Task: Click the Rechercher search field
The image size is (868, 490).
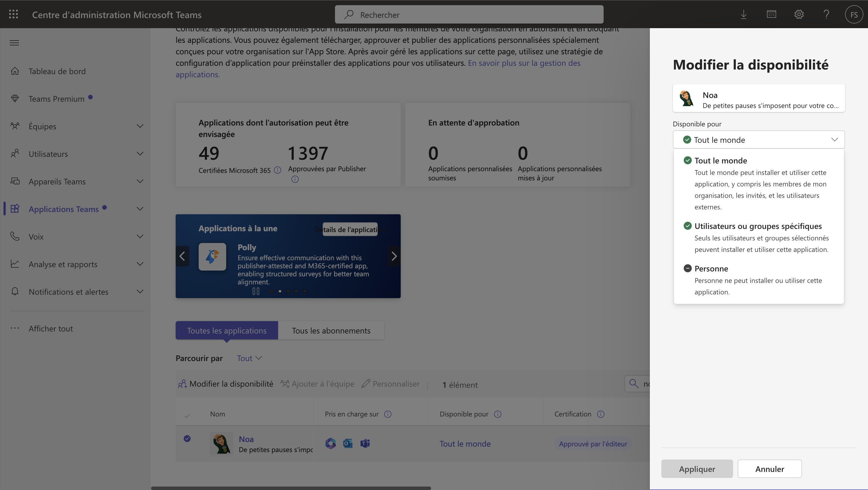Action: point(469,14)
